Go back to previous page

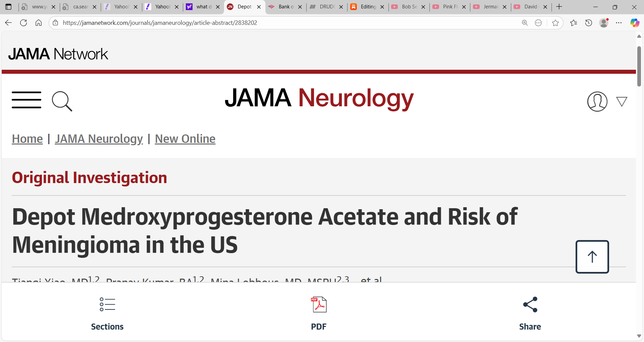(x=8, y=23)
